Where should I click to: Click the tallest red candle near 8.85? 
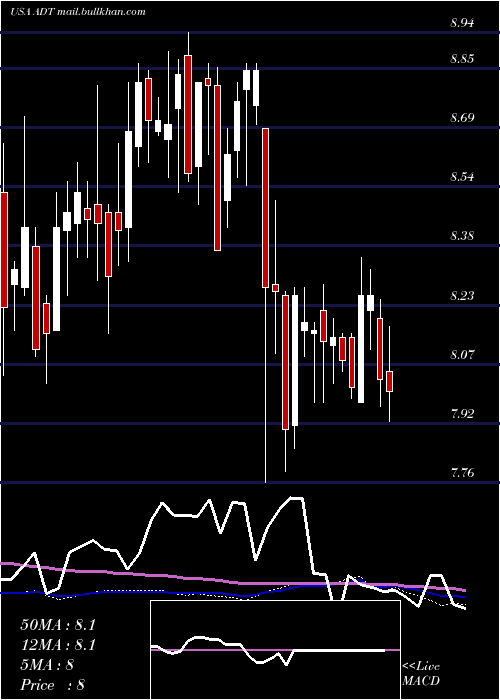click(188, 114)
